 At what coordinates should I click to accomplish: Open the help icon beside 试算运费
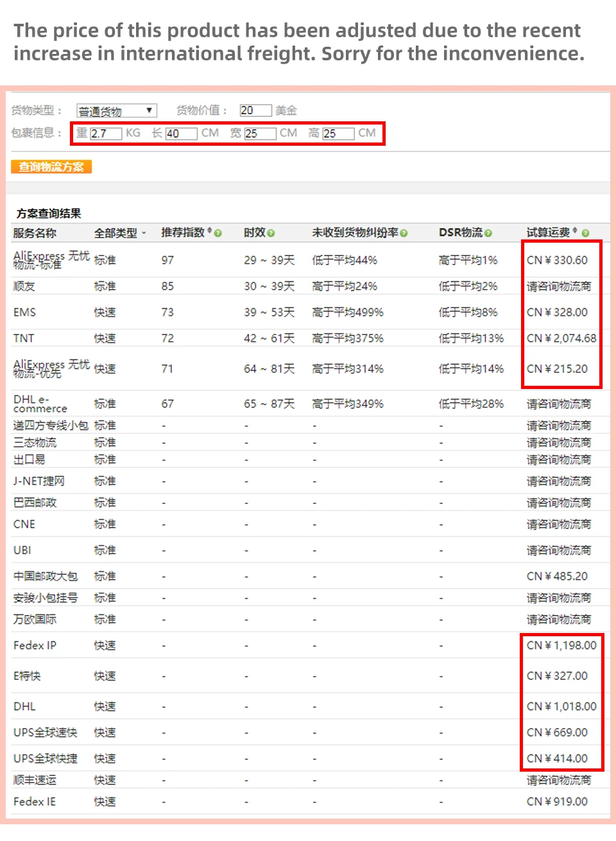point(585,233)
